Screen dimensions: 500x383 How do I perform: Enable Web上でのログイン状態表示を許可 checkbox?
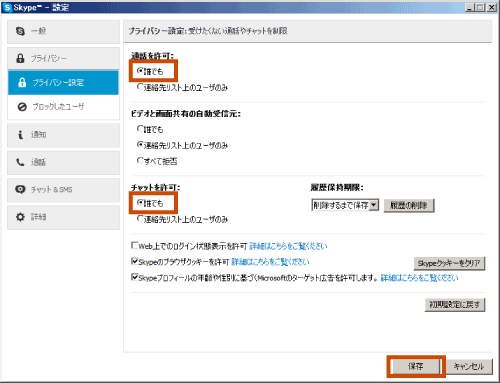[x=134, y=246]
